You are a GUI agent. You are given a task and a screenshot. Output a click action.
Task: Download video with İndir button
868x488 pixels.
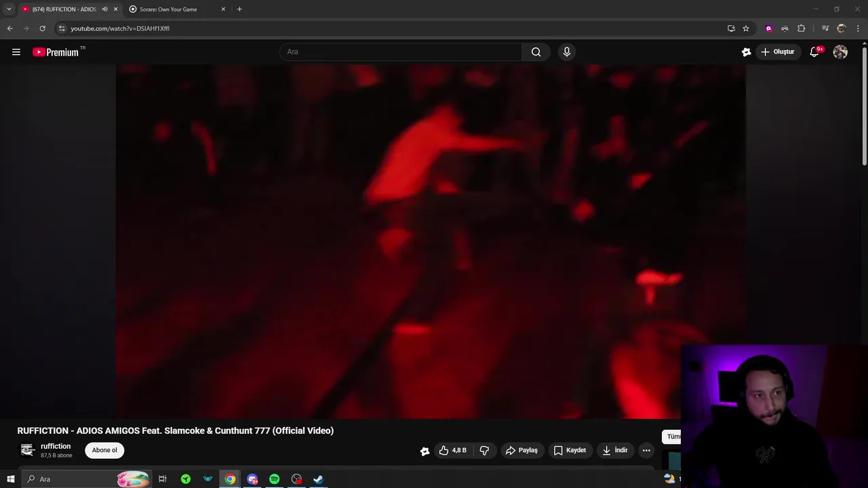pyautogui.click(x=615, y=450)
